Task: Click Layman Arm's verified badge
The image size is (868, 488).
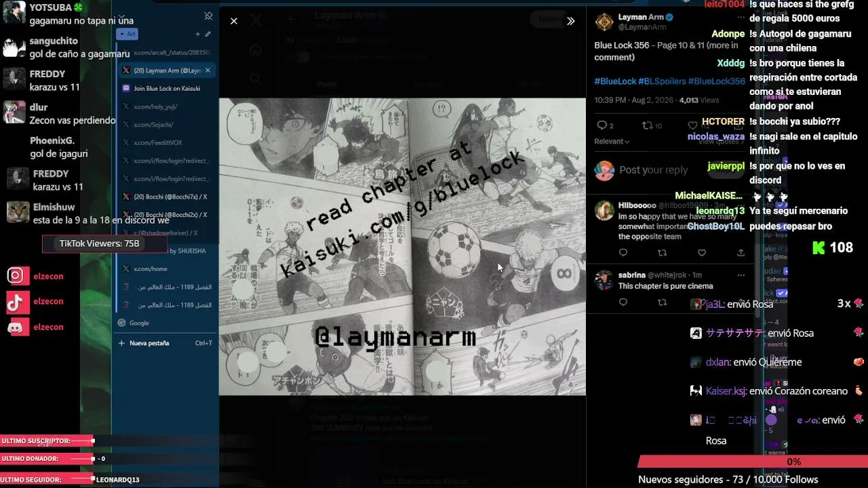Action: coord(669,17)
